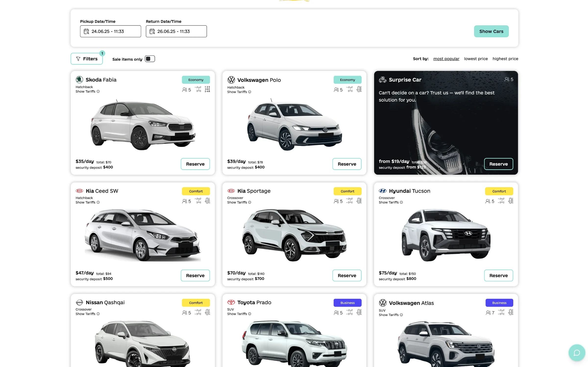Click the manual gearbox icon on Skoda Fabia
The width and height of the screenshot is (588, 367).
tap(207, 89)
